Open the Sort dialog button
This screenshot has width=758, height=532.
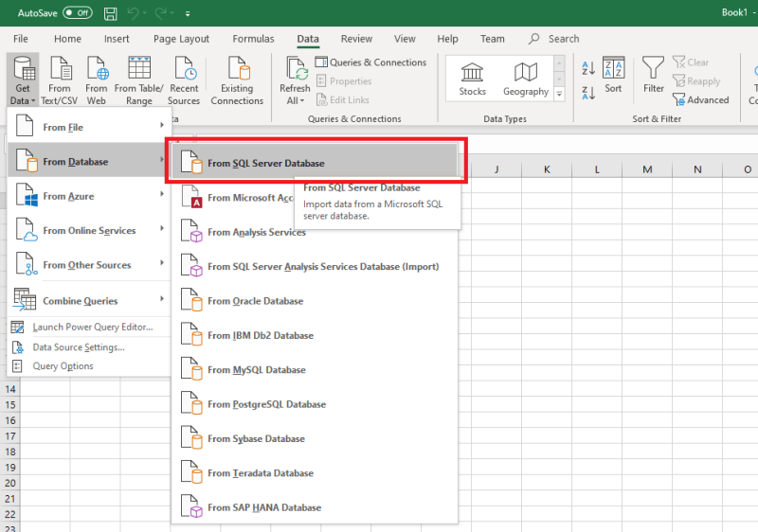tap(613, 76)
